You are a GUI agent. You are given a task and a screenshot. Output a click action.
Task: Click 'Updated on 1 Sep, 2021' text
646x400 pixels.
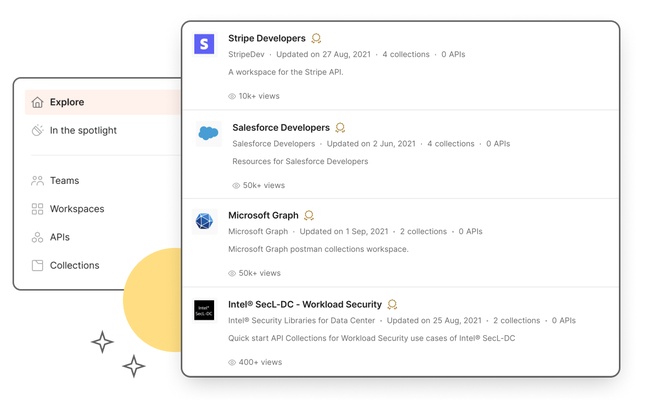(x=344, y=232)
